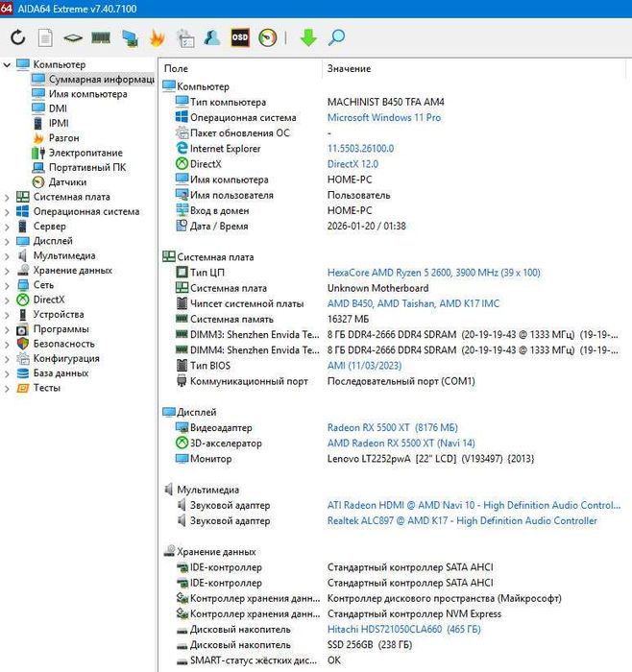The width and height of the screenshot is (632, 672).
Task: Click the magnifier search icon
Action: 336,37
